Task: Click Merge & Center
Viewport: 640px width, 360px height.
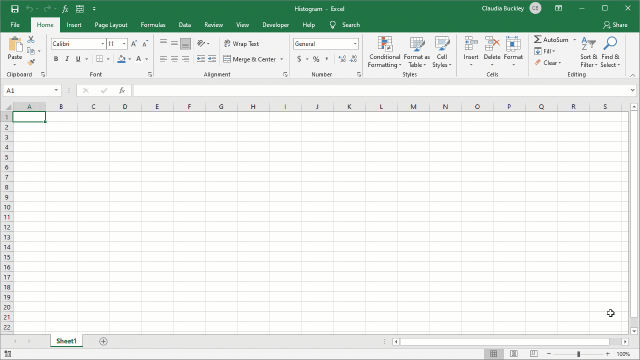Action: (x=249, y=59)
